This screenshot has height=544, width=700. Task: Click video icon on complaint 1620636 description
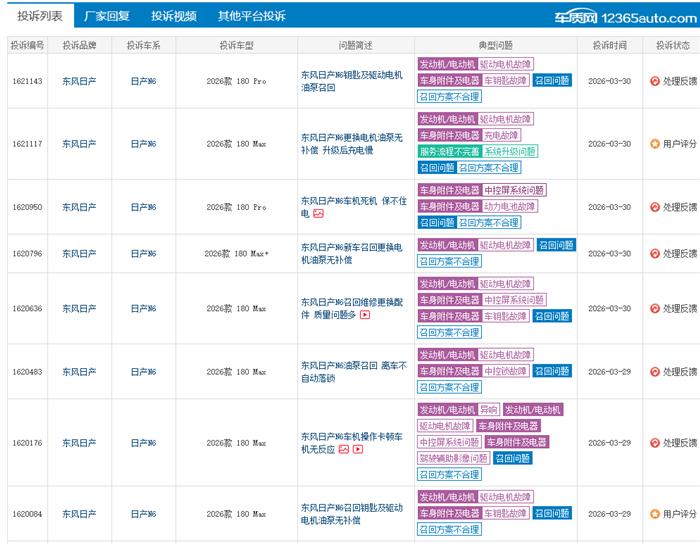(x=364, y=314)
